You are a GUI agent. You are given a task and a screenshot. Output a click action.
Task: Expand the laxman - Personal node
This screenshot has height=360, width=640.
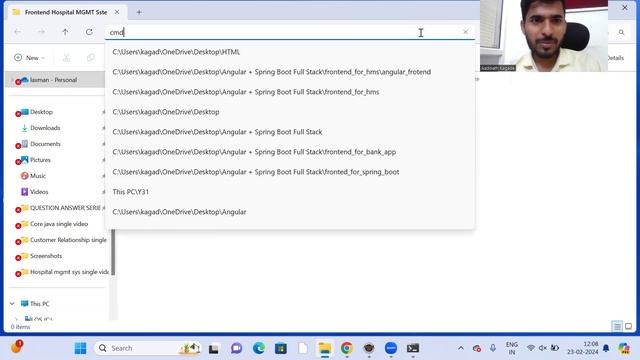12,80
